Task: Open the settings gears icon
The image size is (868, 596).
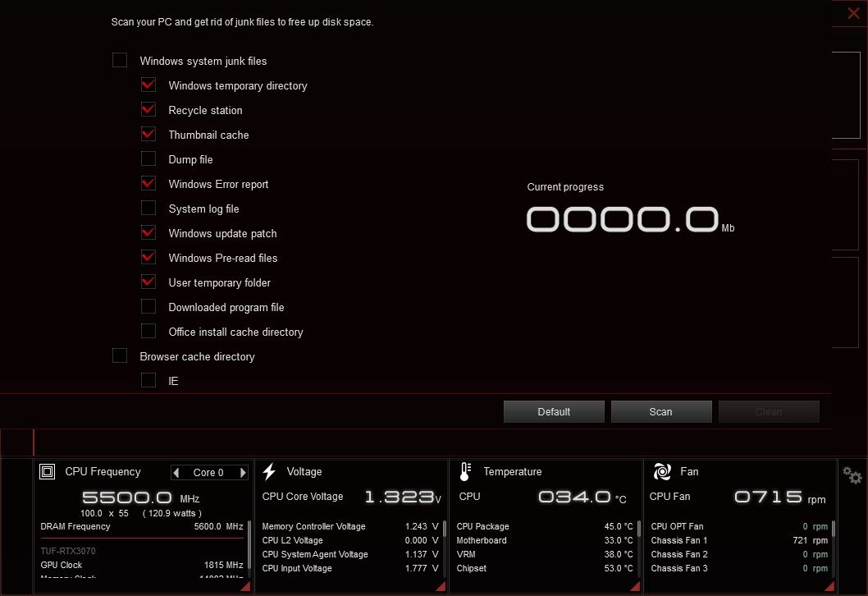Action: coord(852,475)
